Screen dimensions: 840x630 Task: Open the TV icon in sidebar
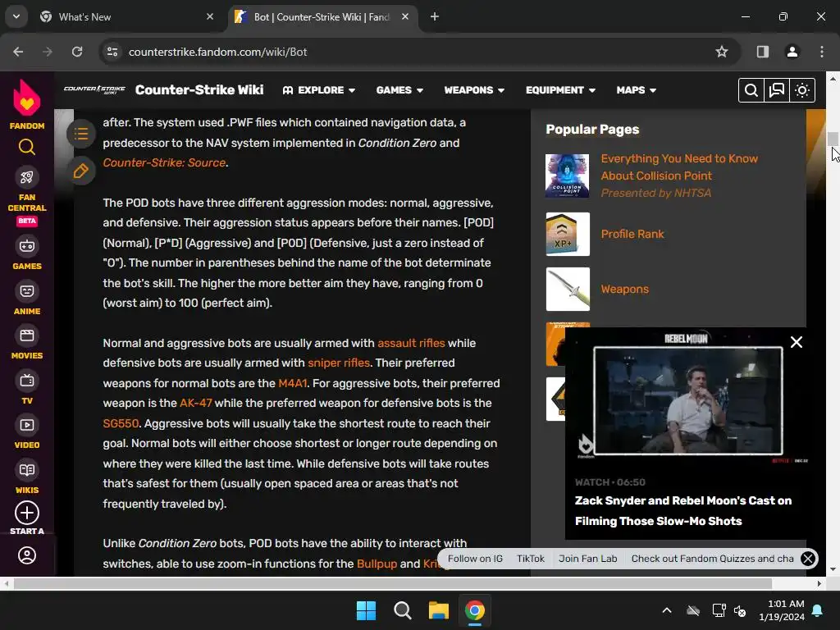[27, 381]
